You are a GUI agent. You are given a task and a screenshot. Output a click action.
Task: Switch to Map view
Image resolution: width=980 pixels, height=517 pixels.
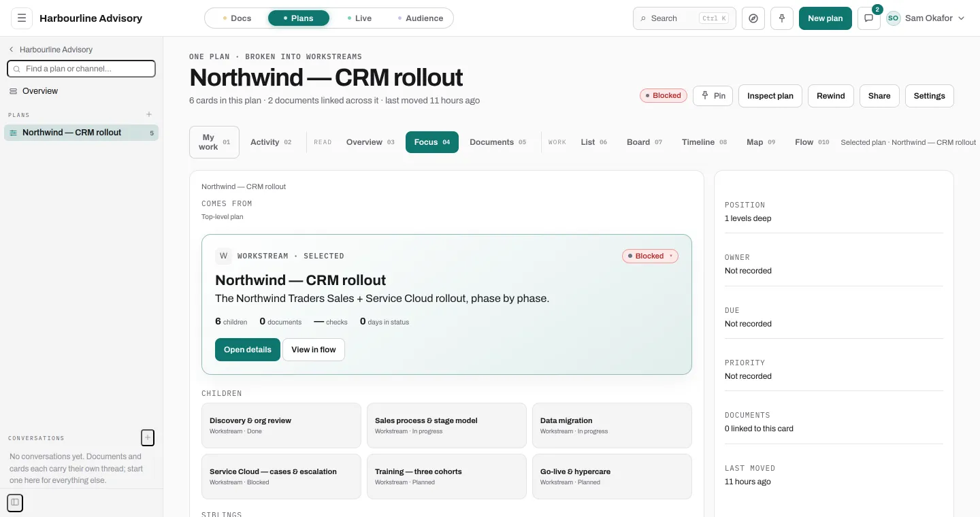tap(761, 142)
